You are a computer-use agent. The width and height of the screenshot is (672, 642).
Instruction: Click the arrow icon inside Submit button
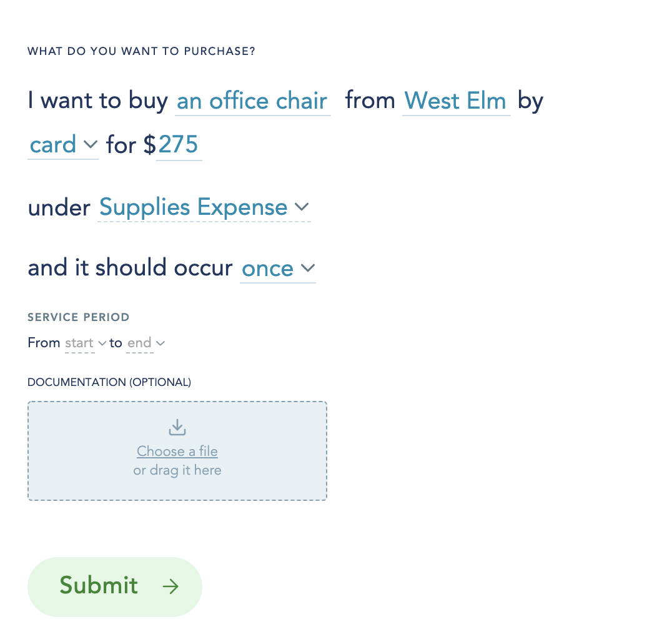[170, 586]
